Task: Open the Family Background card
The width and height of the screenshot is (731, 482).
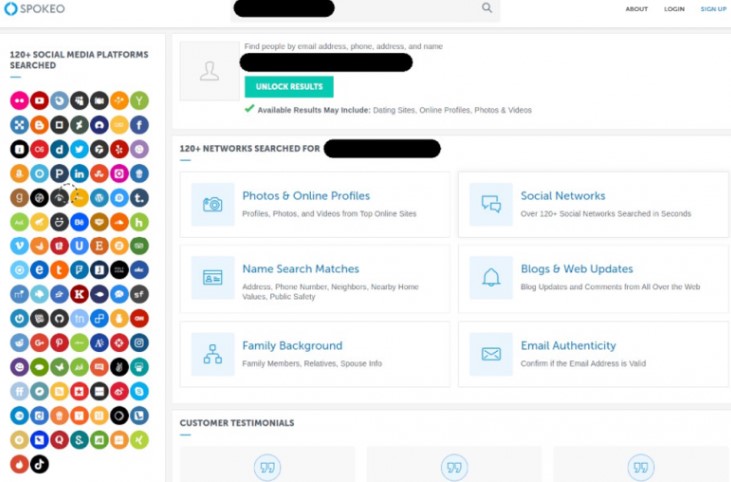Action: click(315, 354)
